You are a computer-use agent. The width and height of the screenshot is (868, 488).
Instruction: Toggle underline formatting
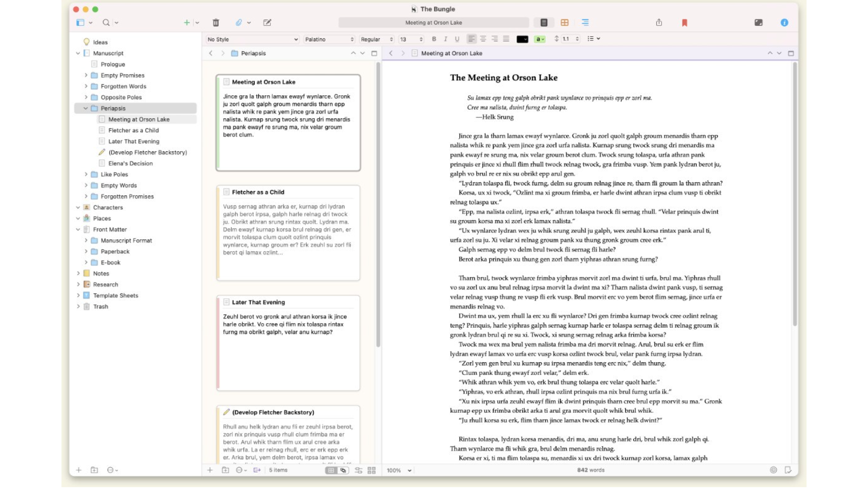(x=457, y=39)
